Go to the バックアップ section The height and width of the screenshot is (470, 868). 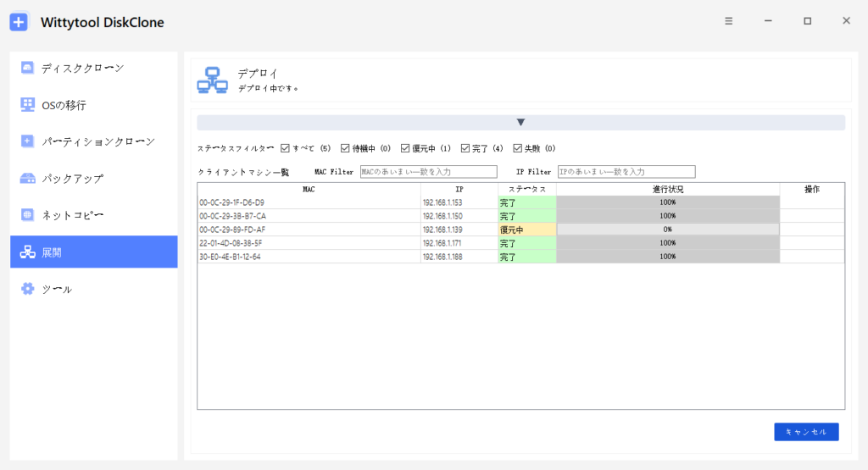(94, 179)
